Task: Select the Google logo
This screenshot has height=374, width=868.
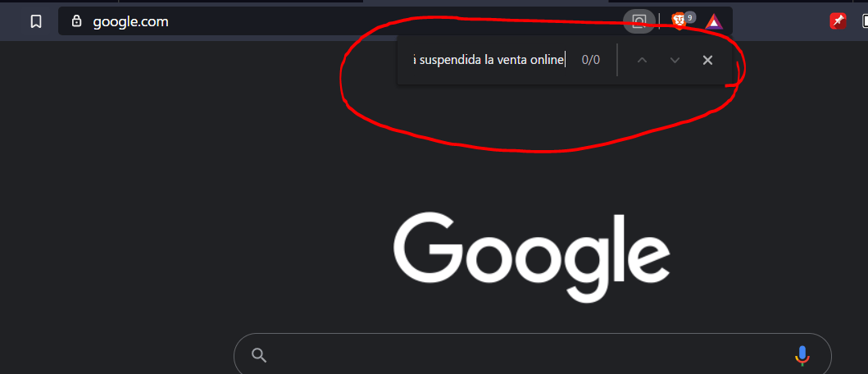Action: (x=531, y=258)
